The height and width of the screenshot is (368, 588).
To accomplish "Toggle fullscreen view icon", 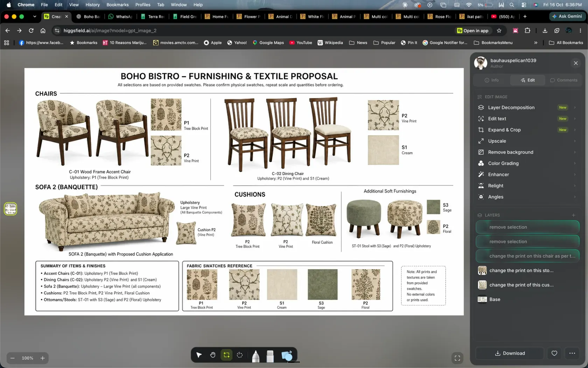I will click(x=457, y=358).
